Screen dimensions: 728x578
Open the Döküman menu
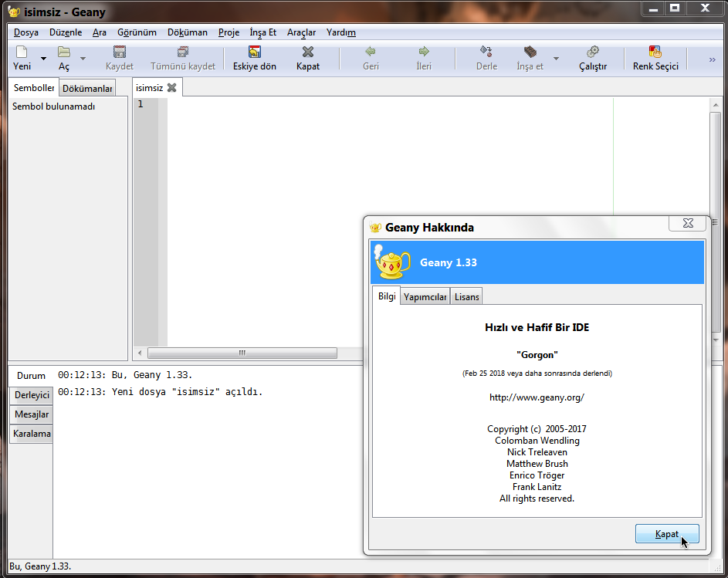188,32
